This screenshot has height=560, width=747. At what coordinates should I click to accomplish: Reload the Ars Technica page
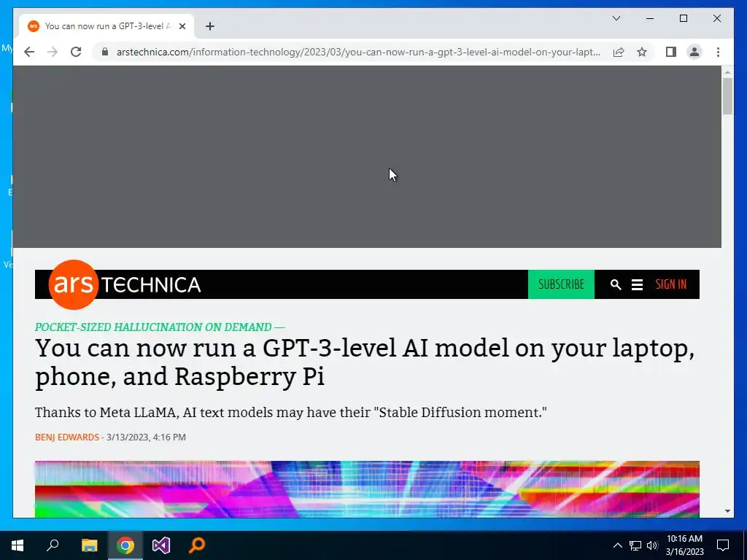76,52
